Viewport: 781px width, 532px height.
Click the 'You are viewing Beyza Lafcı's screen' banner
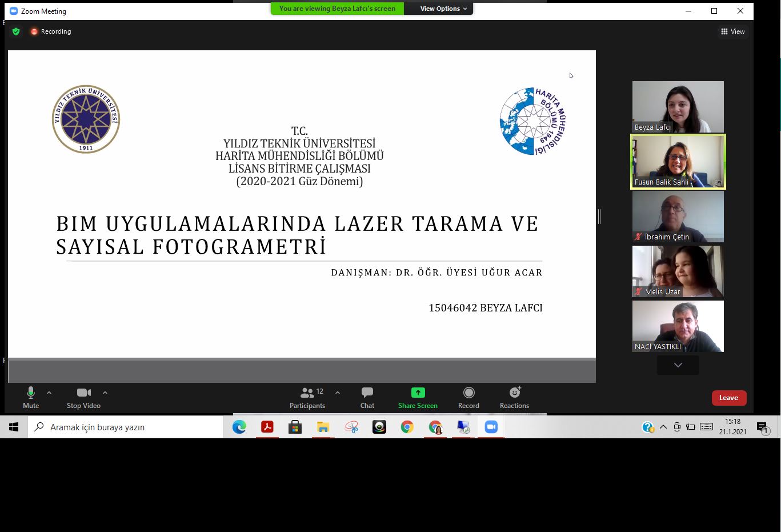(x=337, y=9)
